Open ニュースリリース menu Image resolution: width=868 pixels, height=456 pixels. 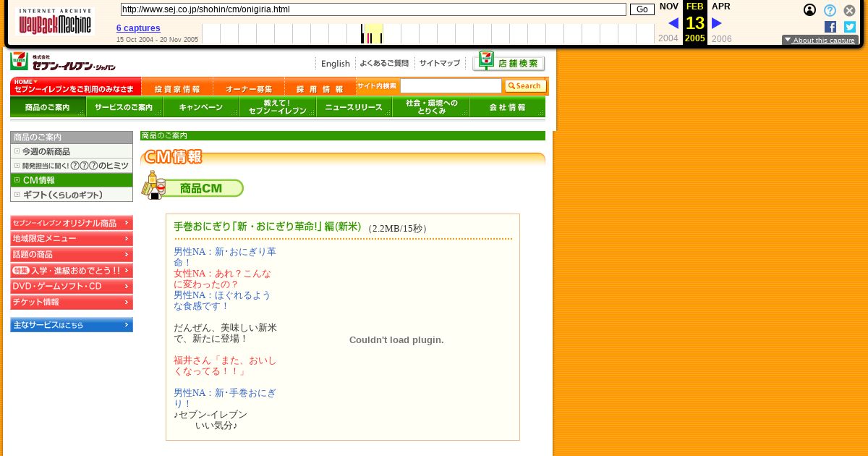pos(354,107)
